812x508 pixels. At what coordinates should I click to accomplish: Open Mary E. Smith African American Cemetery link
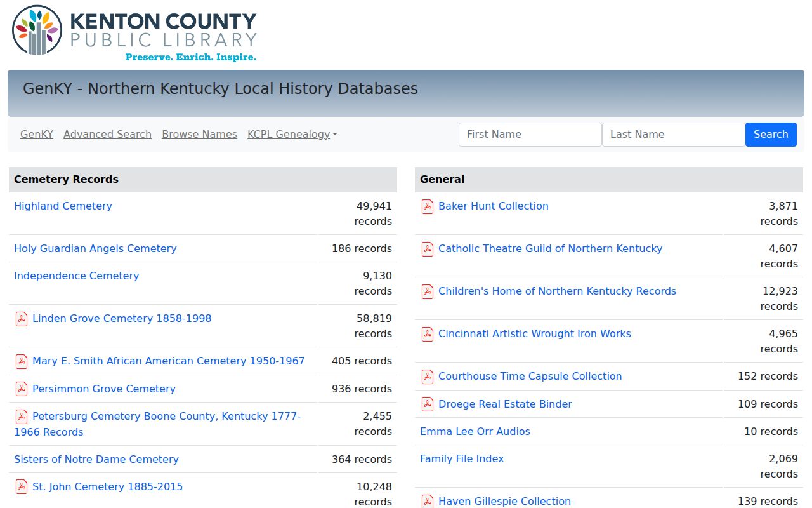click(169, 361)
